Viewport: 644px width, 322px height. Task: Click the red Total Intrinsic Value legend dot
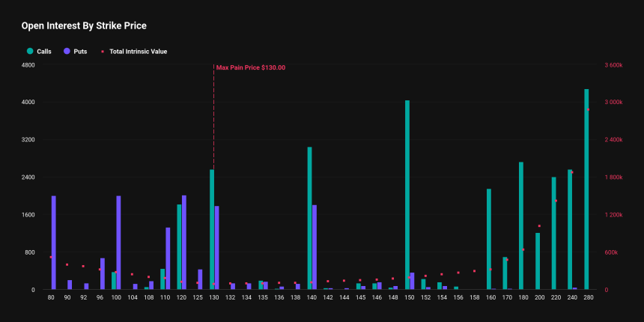click(103, 52)
